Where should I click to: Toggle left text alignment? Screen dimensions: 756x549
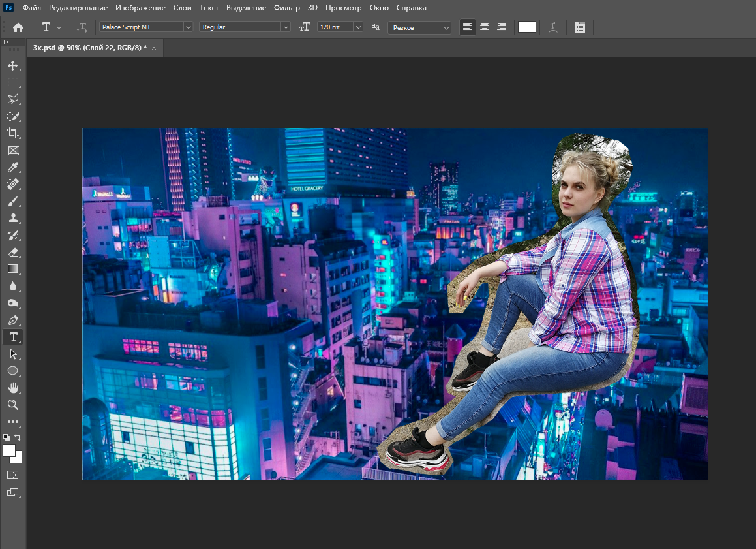click(x=467, y=27)
